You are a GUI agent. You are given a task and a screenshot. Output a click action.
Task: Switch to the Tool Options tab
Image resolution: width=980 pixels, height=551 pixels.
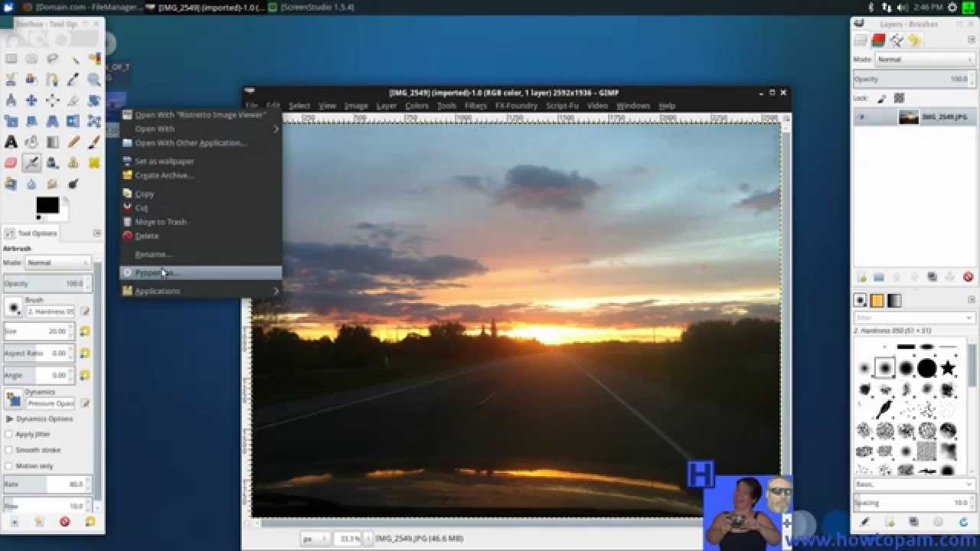click(x=31, y=233)
